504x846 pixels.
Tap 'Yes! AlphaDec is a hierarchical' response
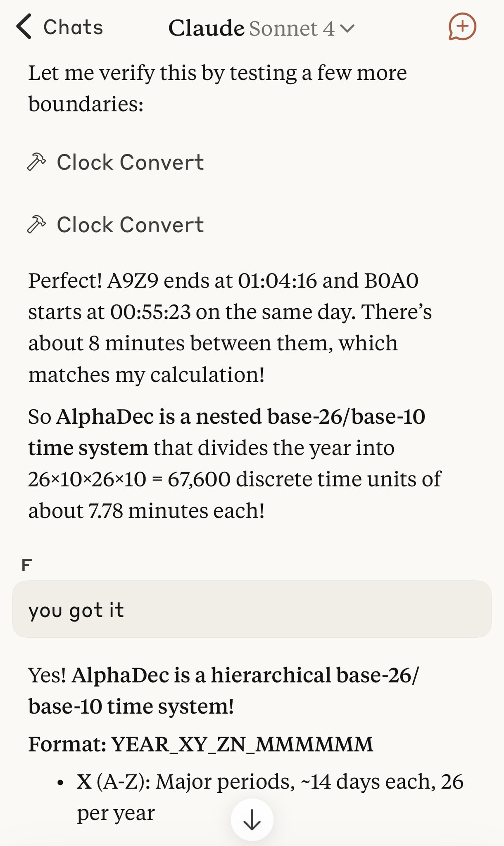223,690
